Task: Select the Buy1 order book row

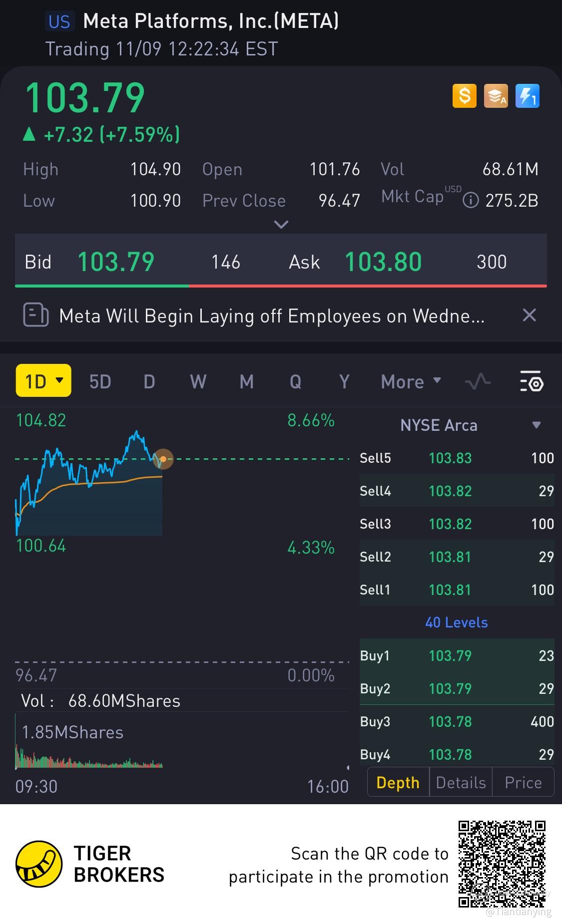Action: coord(457,655)
